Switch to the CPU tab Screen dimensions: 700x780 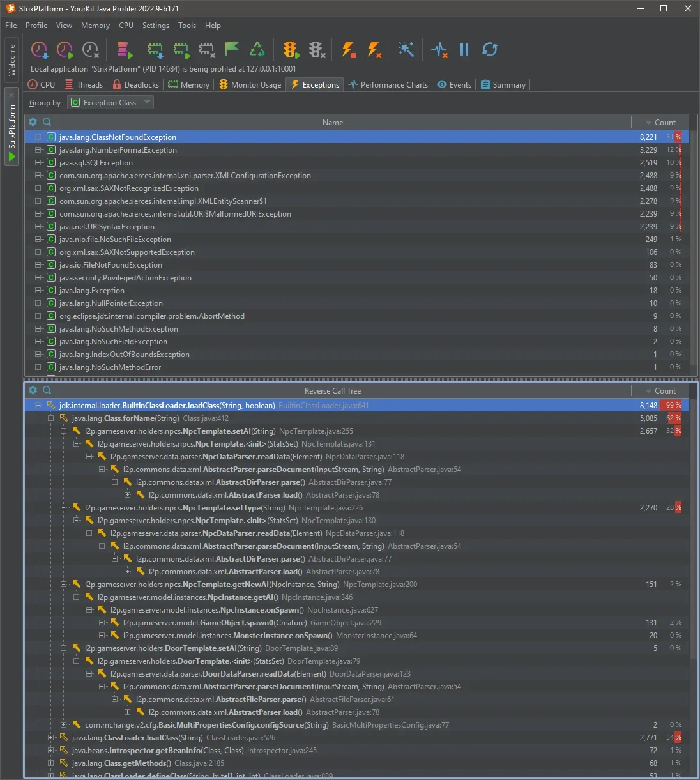click(x=42, y=84)
